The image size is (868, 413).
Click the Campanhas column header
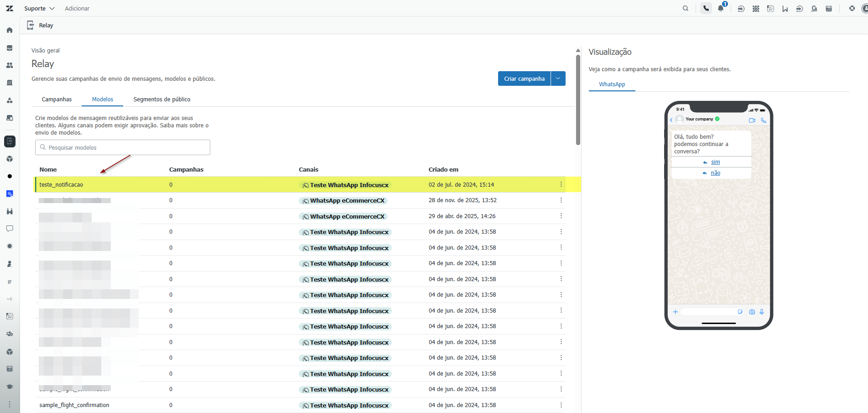point(186,169)
